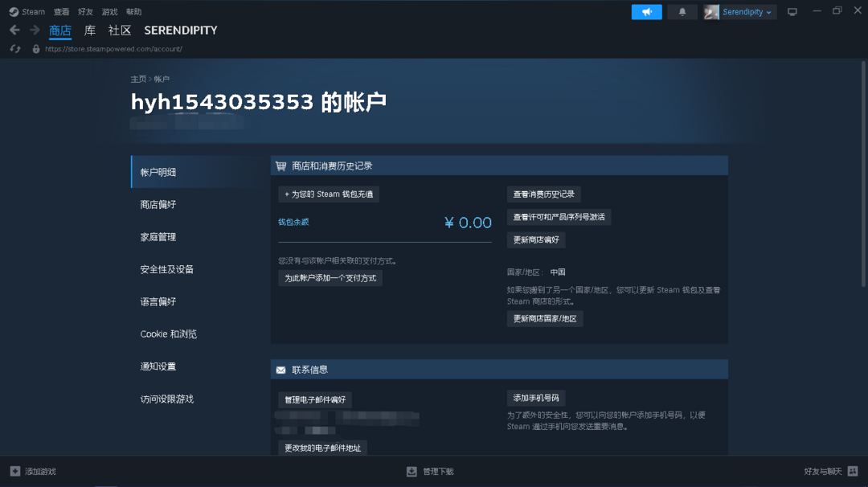
Task: Click the page vertical scrollbar
Action: [863, 174]
